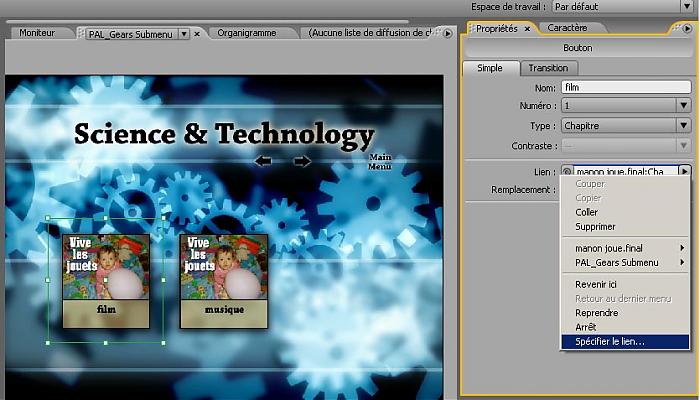Image resolution: width=700 pixels, height=400 pixels.
Task: Open the Aucune liste de diffusion tab
Action: pyautogui.click(x=370, y=33)
